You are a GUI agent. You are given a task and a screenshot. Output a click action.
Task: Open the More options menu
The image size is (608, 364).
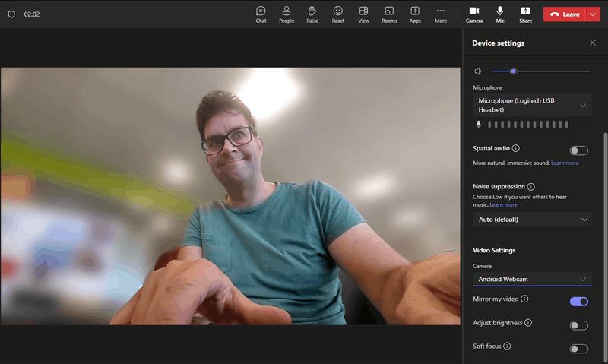[x=441, y=14]
